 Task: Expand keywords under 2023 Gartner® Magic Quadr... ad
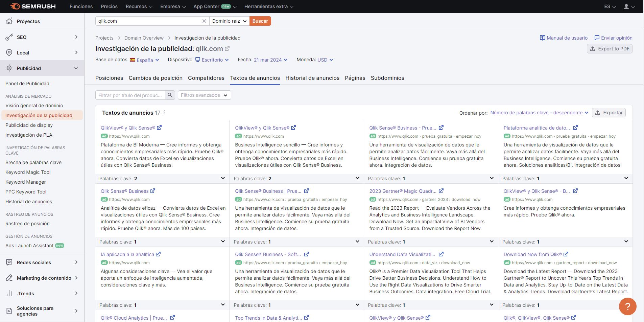(492, 241)
